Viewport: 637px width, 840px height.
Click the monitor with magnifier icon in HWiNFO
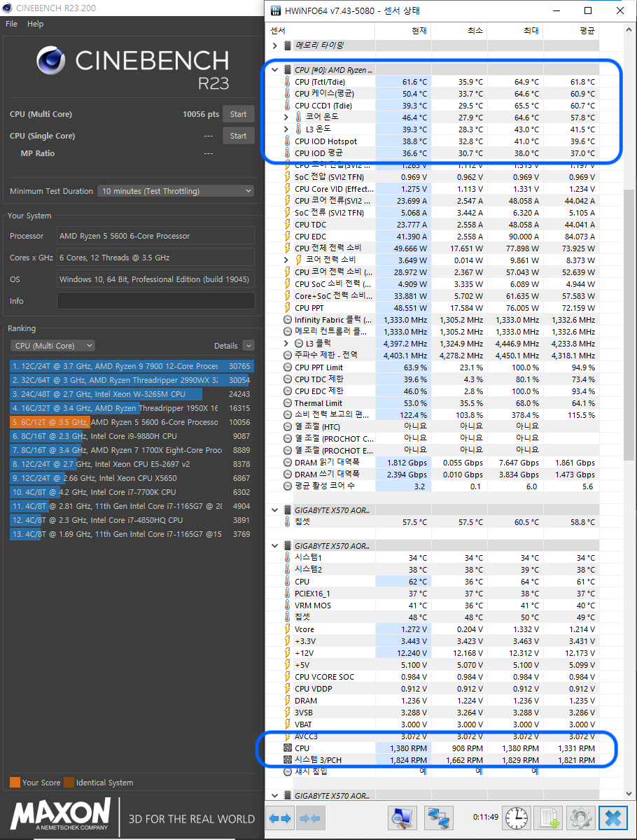pos(403,818)
